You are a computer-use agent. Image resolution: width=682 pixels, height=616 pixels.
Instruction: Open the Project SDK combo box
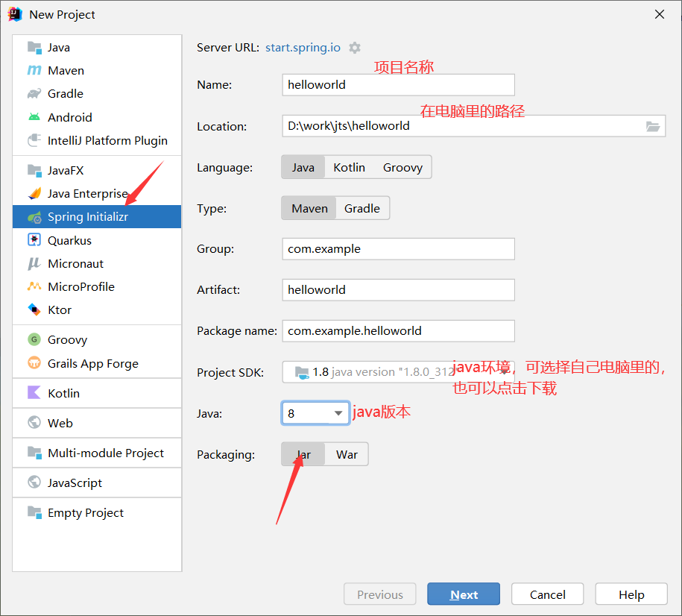399,372
